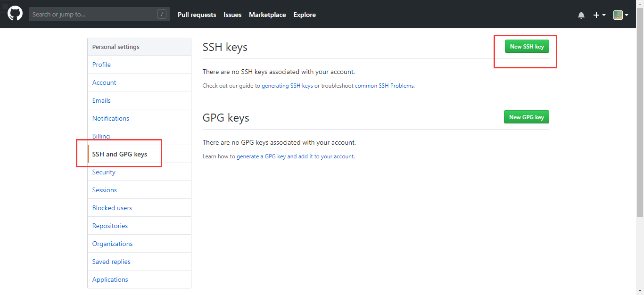Select Applications in settings sidebar
The height and width of the screenshot is (295, 644).
pos(139,279)
